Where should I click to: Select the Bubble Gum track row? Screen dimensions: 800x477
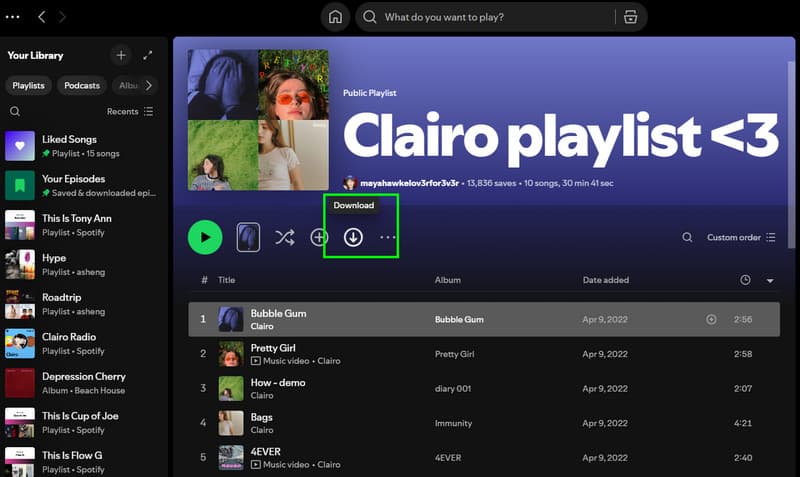[x=484, y=319]
